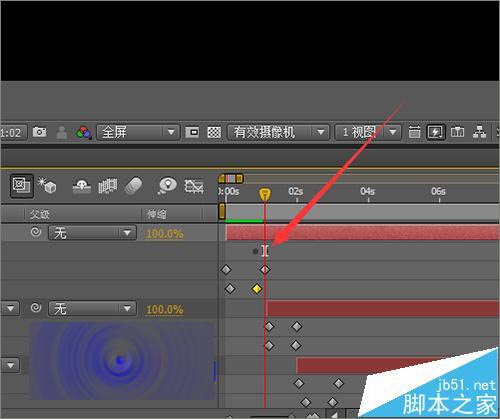This screenshot has height=419, width=500.
Task: Select the top pink-red layer bar
Action: point(362,232)
